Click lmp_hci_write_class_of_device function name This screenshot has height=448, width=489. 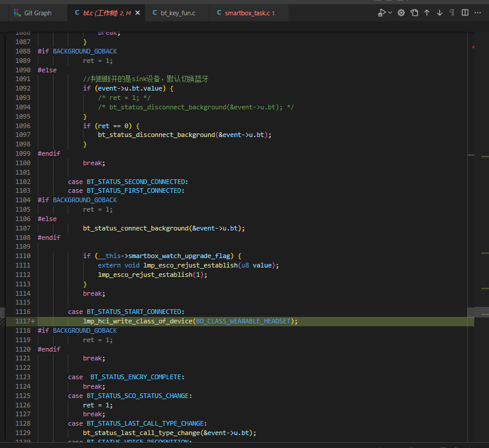138,321
